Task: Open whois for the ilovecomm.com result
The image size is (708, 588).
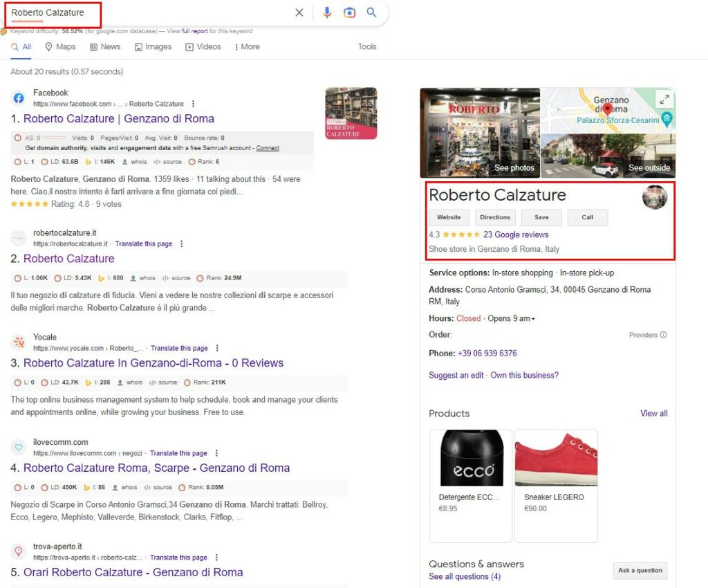Action: (125, 487)
